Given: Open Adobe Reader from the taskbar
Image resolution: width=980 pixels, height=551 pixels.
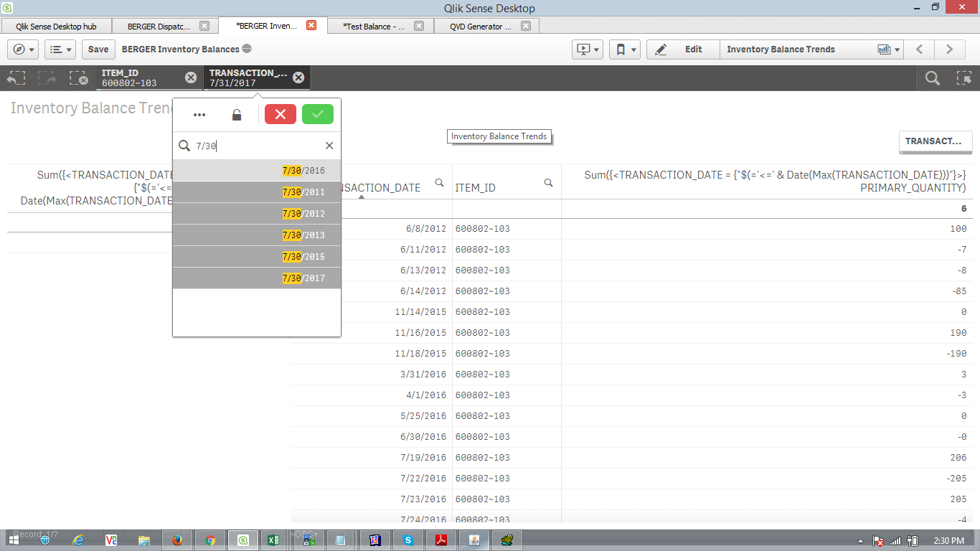Looking at the screenshot, I should (441, 540).
